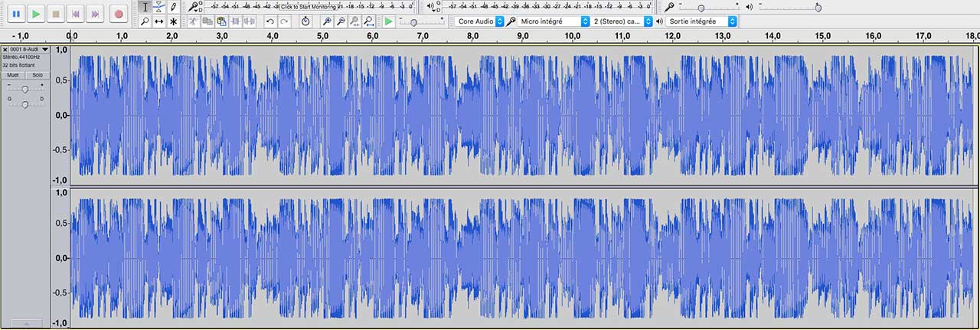The width and height of the screenshot is (980, 330).
Task: Select the I-beam Selection tool
Action: coord(145,7)
